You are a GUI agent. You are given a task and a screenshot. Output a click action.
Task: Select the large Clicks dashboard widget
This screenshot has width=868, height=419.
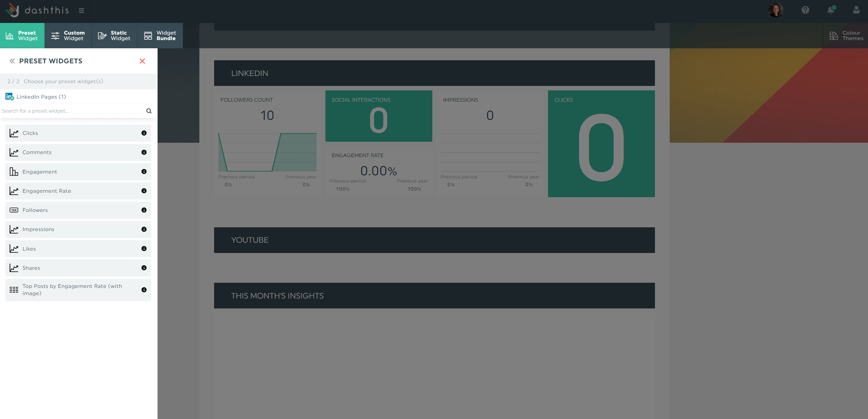[602, 144]
